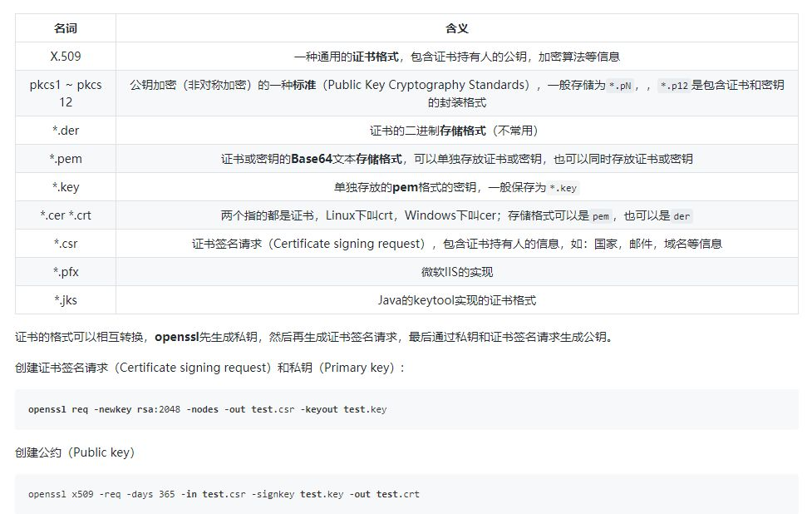Select the pkcs1 ~ pkcs12 cell

coord(66,93)
